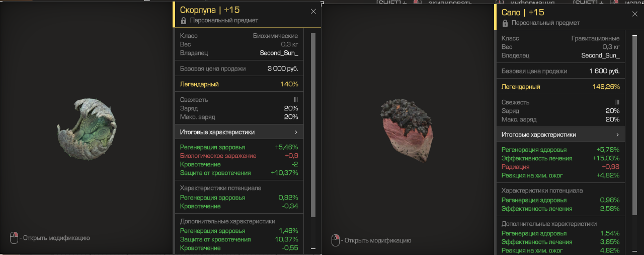Click additional regeneration value 1,54%

[610, 233]
